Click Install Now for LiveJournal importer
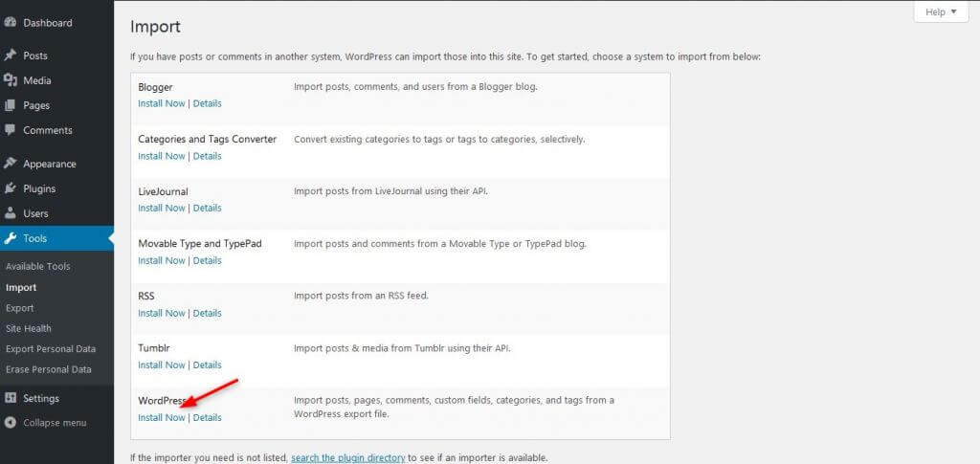 click(x=162, y=208)
